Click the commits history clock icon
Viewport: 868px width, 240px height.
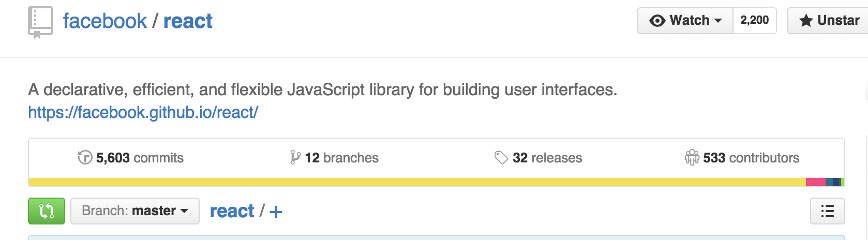coord(85,157)
